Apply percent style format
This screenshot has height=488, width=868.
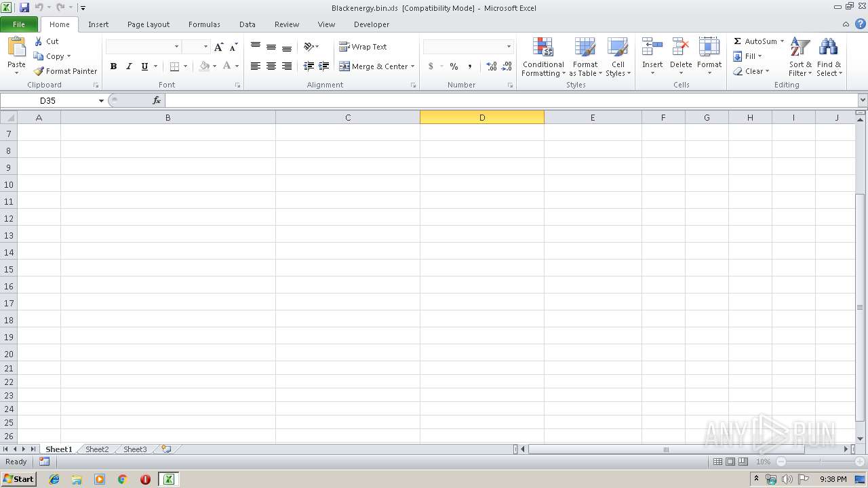(454, 66)
